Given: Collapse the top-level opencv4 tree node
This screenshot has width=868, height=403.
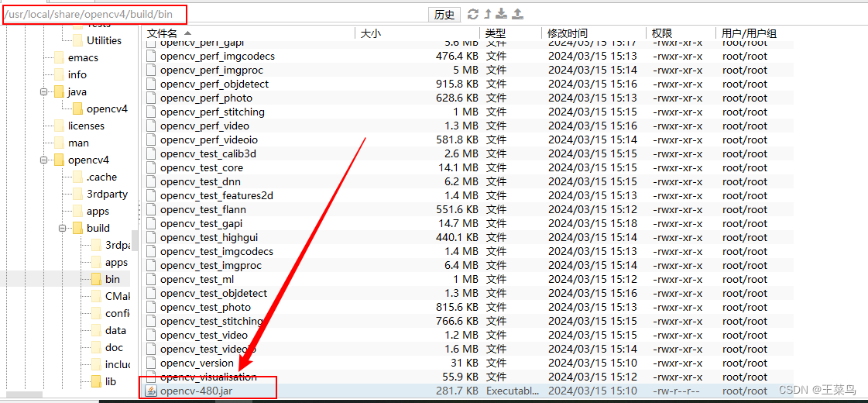Looking at the screenshot, I should (x=43, y=160).
